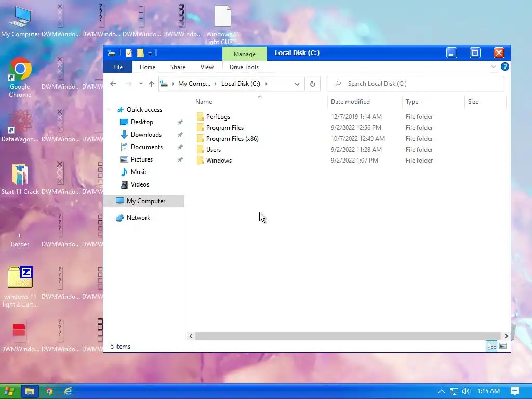The image size is (532, 399).
Task: Switch to Details view in status bar
Action: click(x=491, y=345)
